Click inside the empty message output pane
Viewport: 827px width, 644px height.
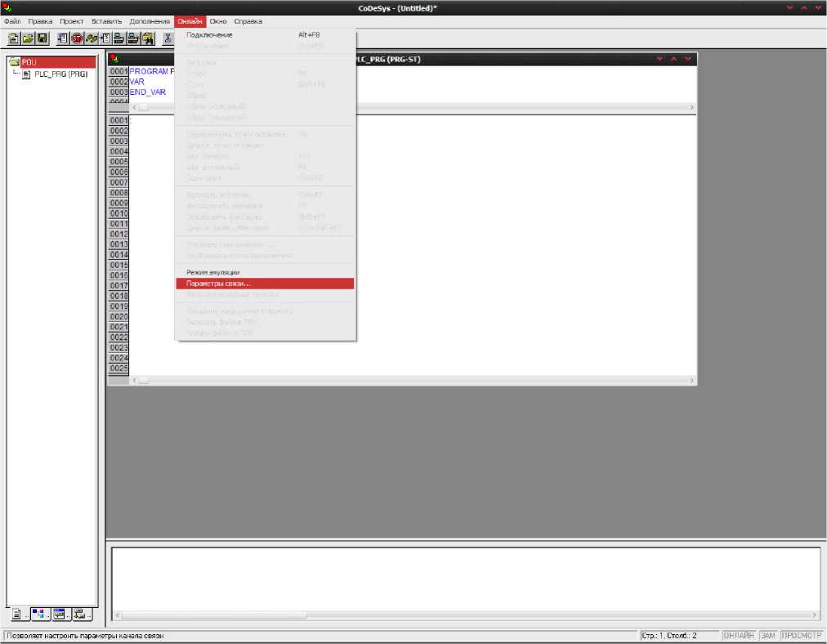[466, 579]
